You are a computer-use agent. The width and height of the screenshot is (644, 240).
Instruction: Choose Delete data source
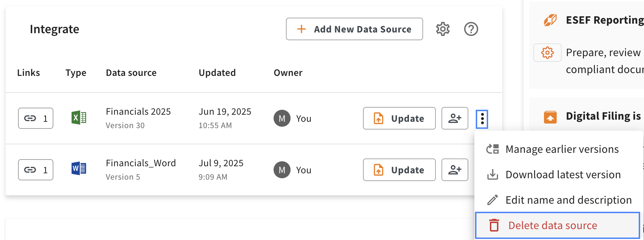(558, 225)
